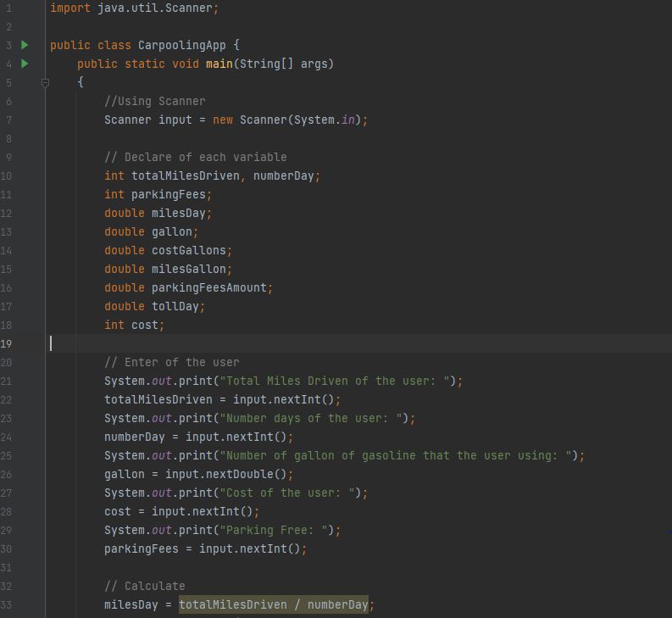Click the 'double milesDay;' declaration
672x618 pixels.
pos(158,213)
